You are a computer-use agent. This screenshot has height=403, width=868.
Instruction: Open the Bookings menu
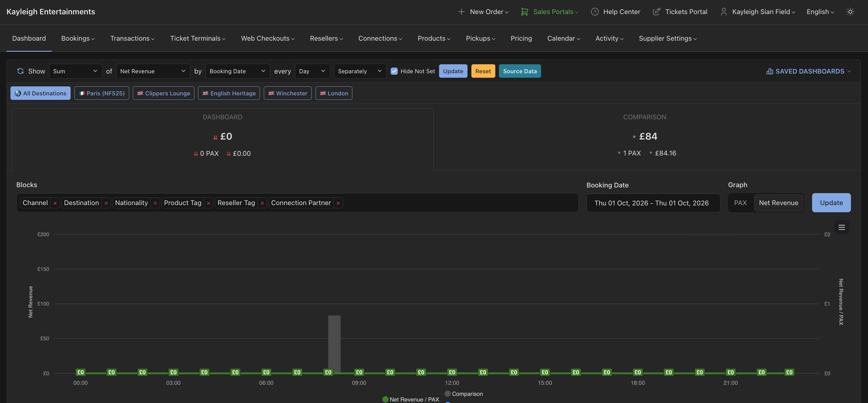point(78,38)
